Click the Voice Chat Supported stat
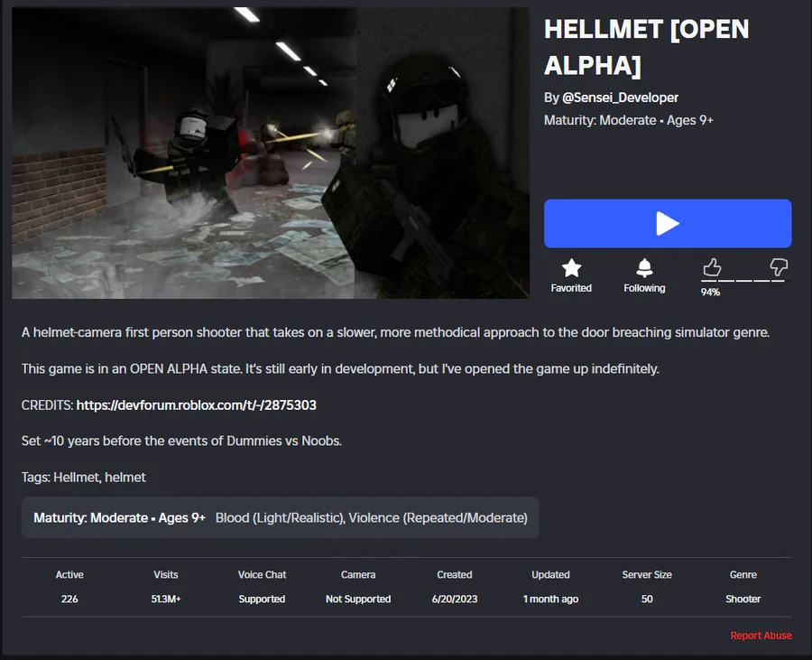Image resolution: width=812 pixels, height=660 pixels. point(262,587)
